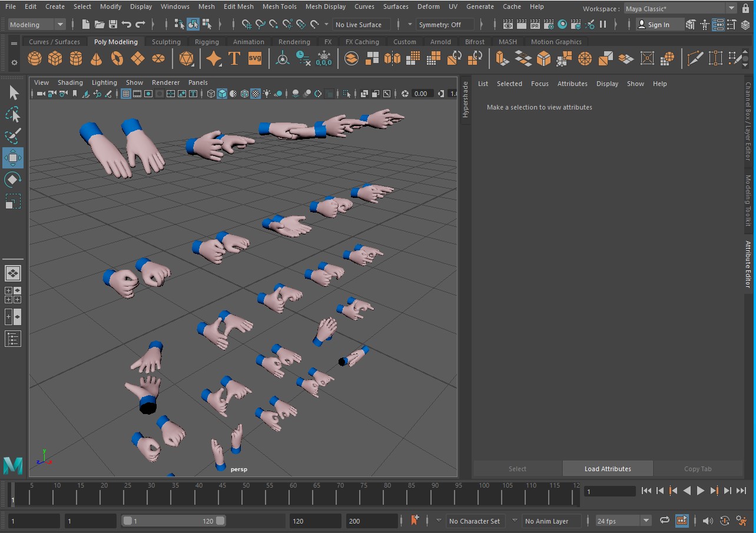Select the Paint Selection tool
This screenshot has width=756, height=533.
(13, 136)
